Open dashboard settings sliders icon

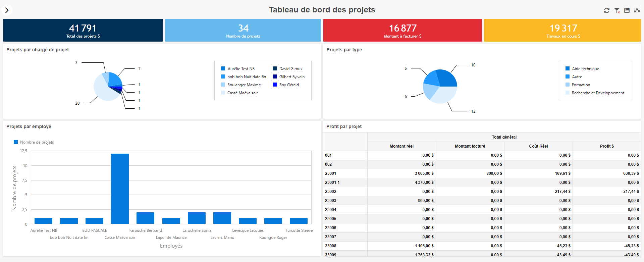click(637, 10)
